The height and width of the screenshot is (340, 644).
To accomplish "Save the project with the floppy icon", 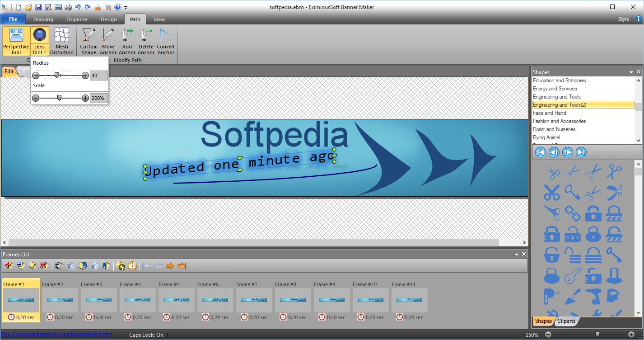I will coord(38,7).
